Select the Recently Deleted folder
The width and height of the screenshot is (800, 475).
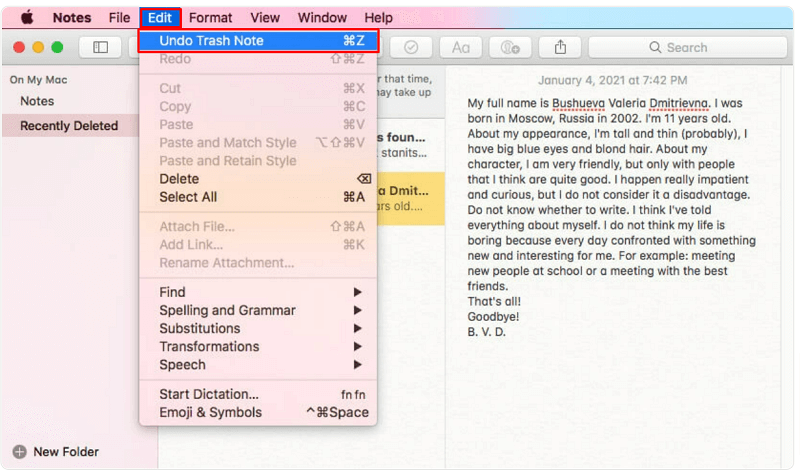[x=70, y=126]
